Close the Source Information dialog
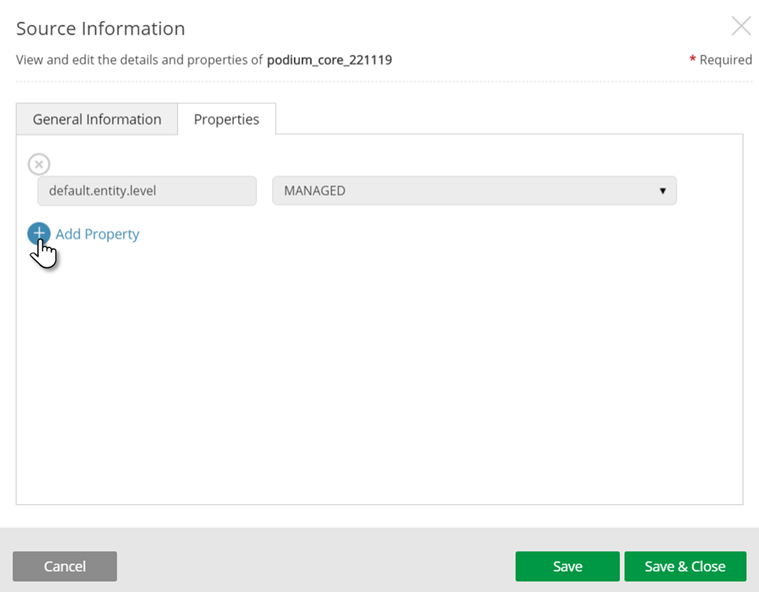759x592 pixels. coord(741,27)
